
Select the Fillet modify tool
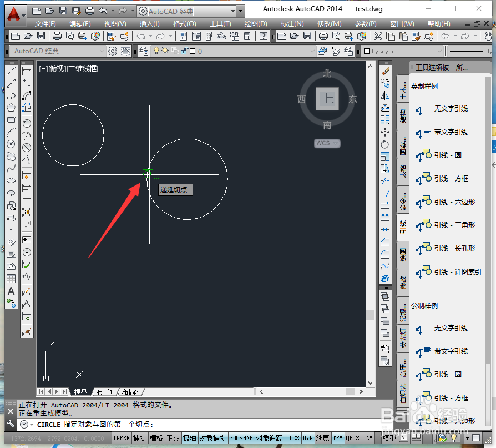[385, 254]
